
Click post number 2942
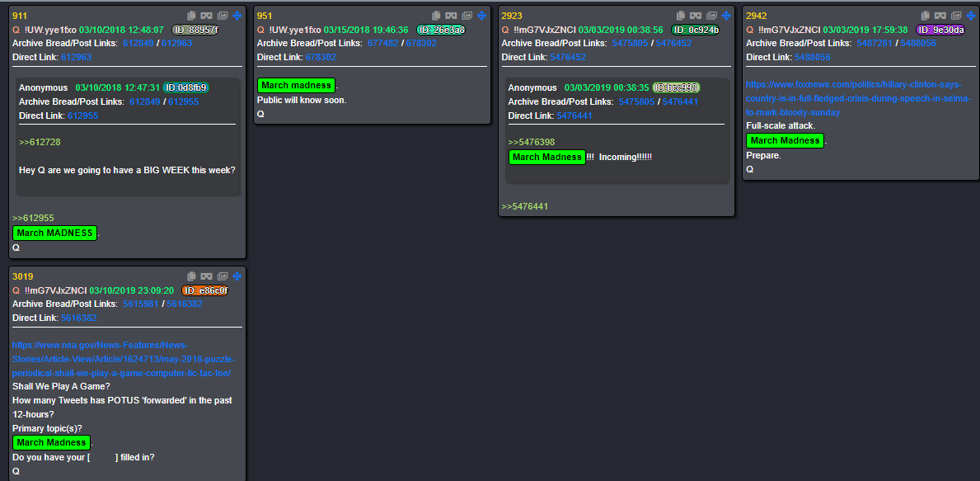click(x=757, y=16)
